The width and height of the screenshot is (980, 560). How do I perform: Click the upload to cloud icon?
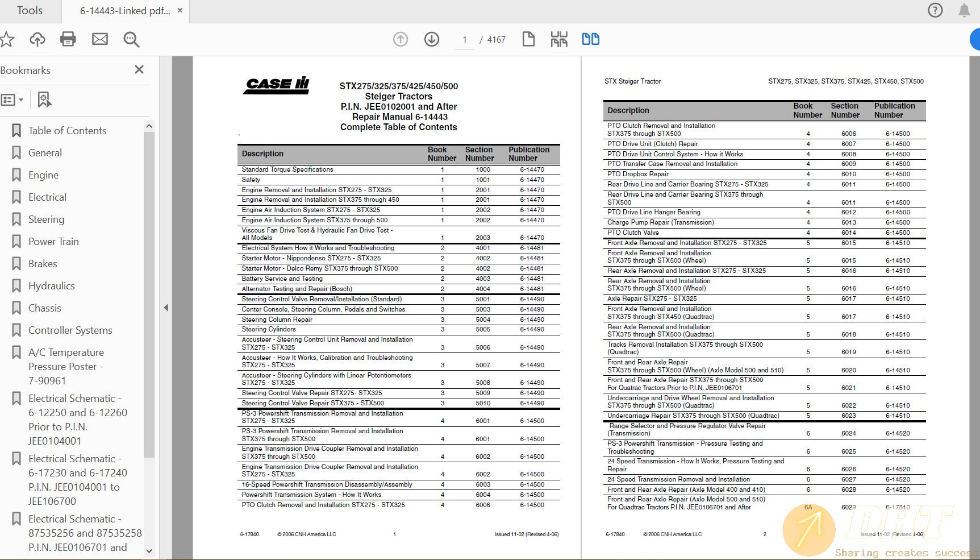click(x=37, y=39)
